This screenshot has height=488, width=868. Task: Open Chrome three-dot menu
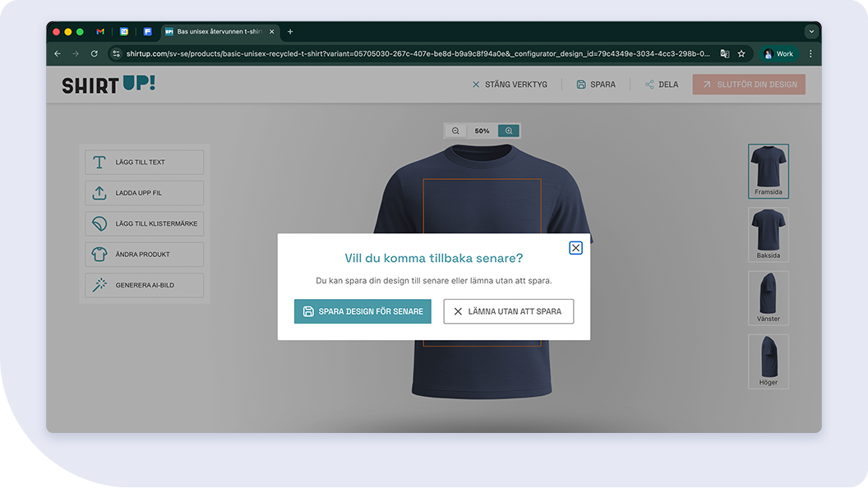click(x=810, y=53)
